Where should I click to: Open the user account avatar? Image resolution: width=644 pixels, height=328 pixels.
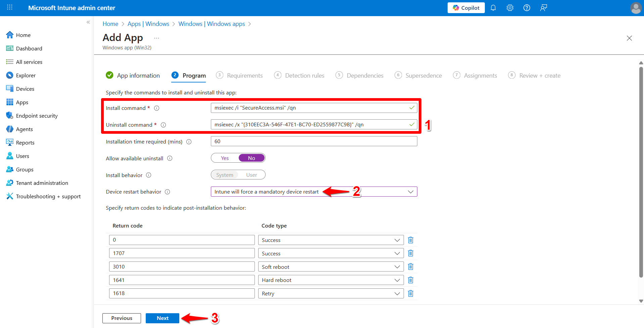click(x=636, y=8)
